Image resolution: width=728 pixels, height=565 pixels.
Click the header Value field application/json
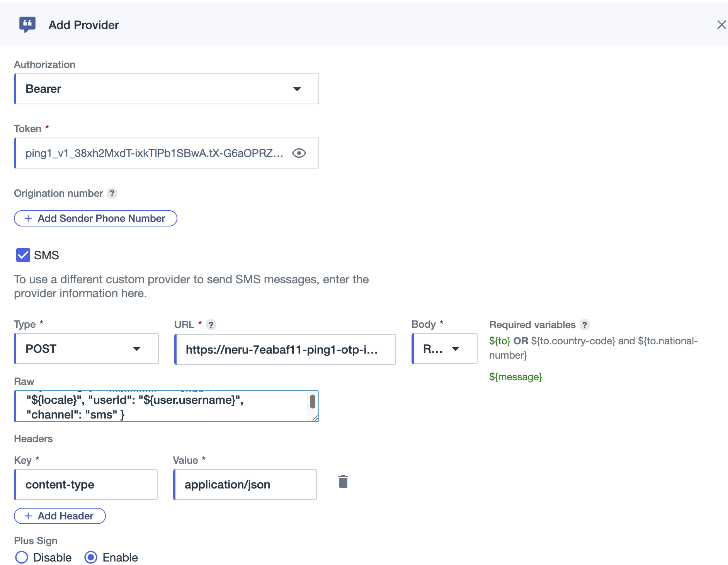point(245,485)
